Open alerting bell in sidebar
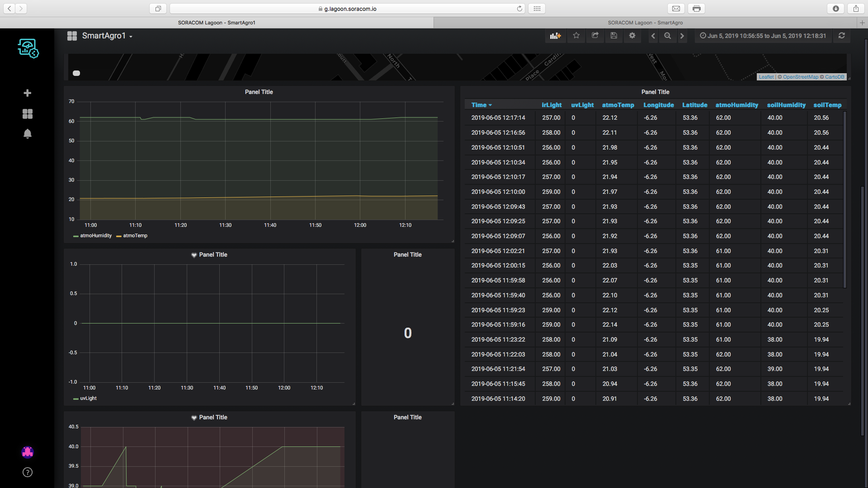Viewport: 868px width, 488px height. (x=28, y=134)
